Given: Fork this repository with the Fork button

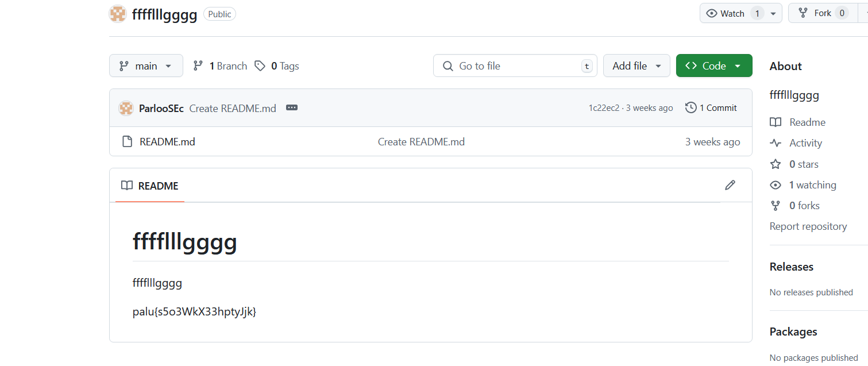Looking at the screenshot, I should [x=823, y=13].
